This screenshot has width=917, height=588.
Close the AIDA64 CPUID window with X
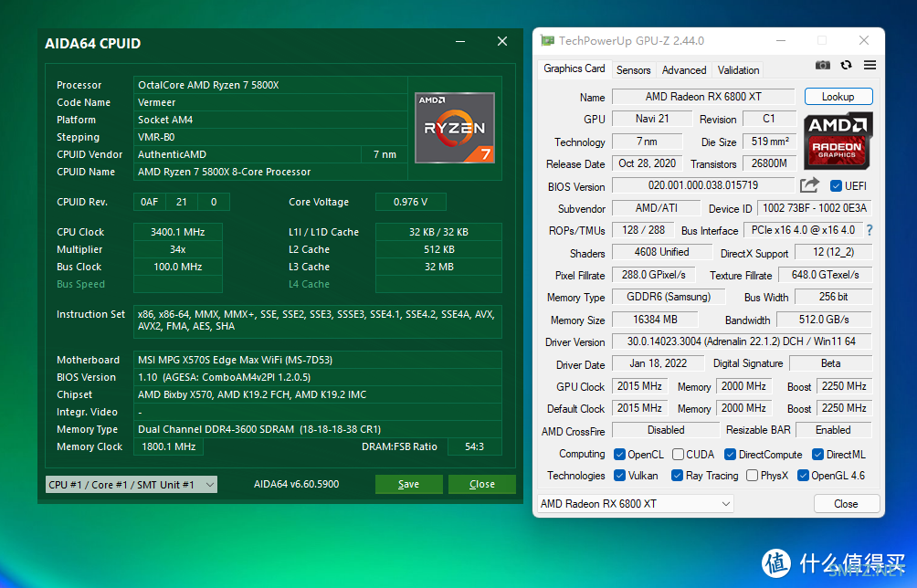[501, 41]
